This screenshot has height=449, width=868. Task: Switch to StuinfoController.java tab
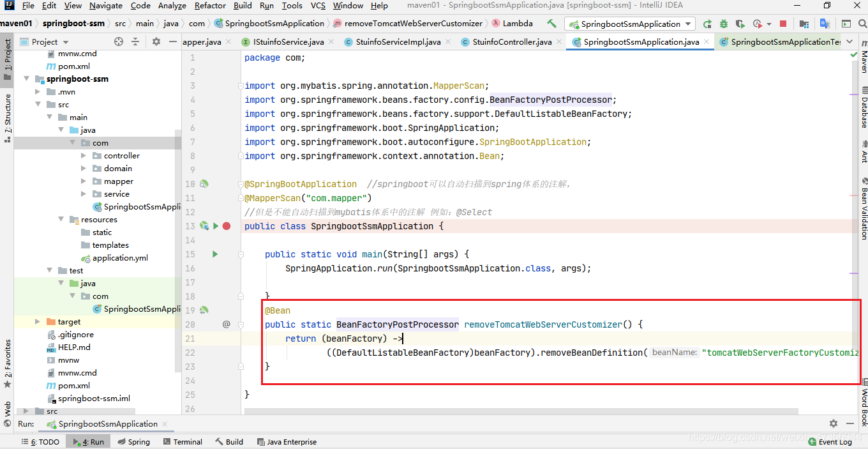pyautogui.click(x=511, y=42)
